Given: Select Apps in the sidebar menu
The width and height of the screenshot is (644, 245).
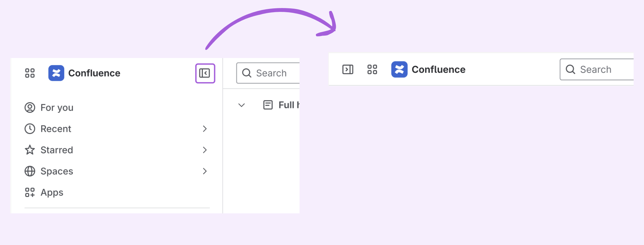Looking at the screenshot, I should pos(51,192).
